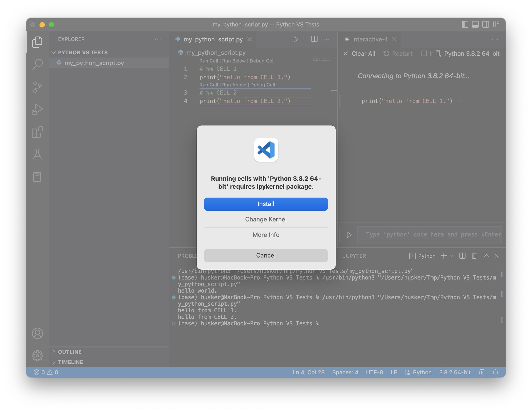Click Clear All in Interactive window
The width and height of the screenshot is (532, 412).
click(x=359, y=54)
